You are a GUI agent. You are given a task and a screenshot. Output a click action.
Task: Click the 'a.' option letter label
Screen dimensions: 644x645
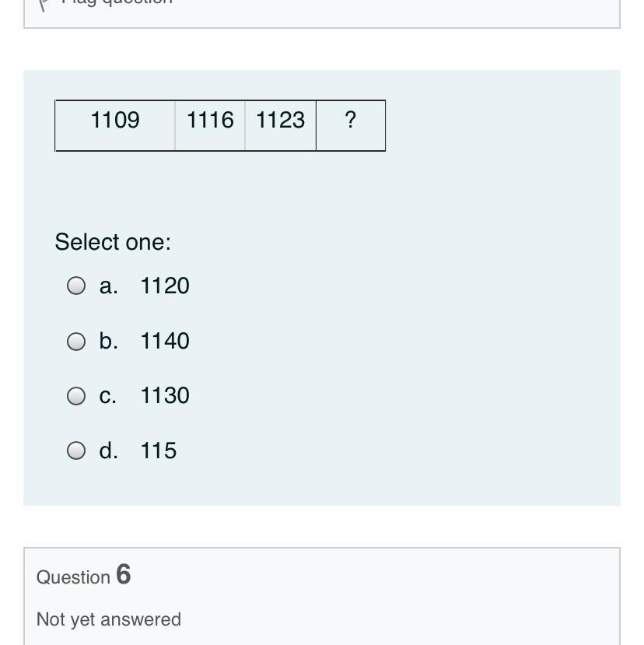click(109, 286)
